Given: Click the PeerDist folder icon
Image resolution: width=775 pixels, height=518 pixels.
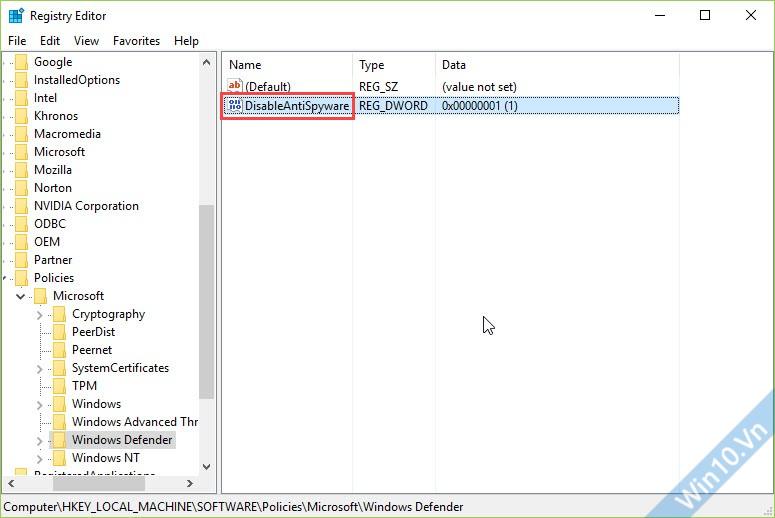Looking at the screenshot, I should tap(59, 332).
